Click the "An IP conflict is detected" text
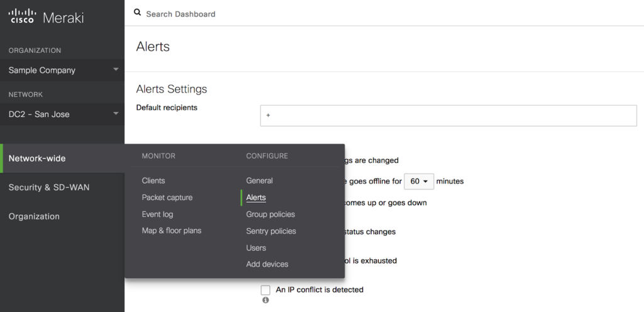 click(319, 290)
